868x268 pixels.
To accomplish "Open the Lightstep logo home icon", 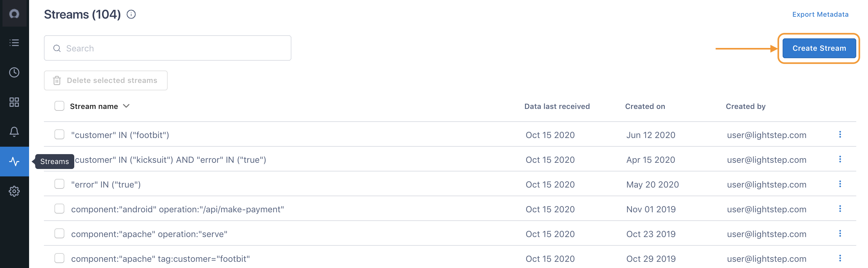I will tap(14, 14).
